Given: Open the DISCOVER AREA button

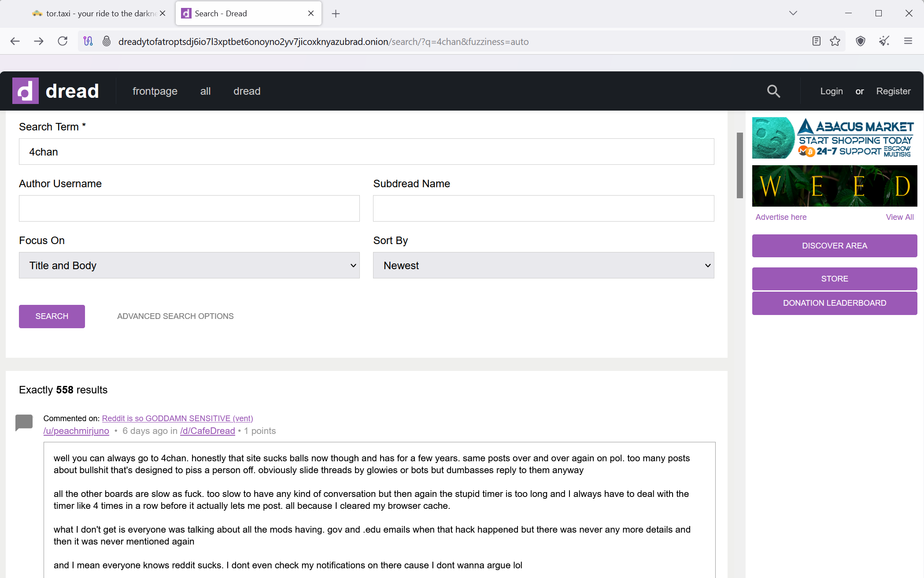Looking at the screenshot, I should [x=835, y=246].
